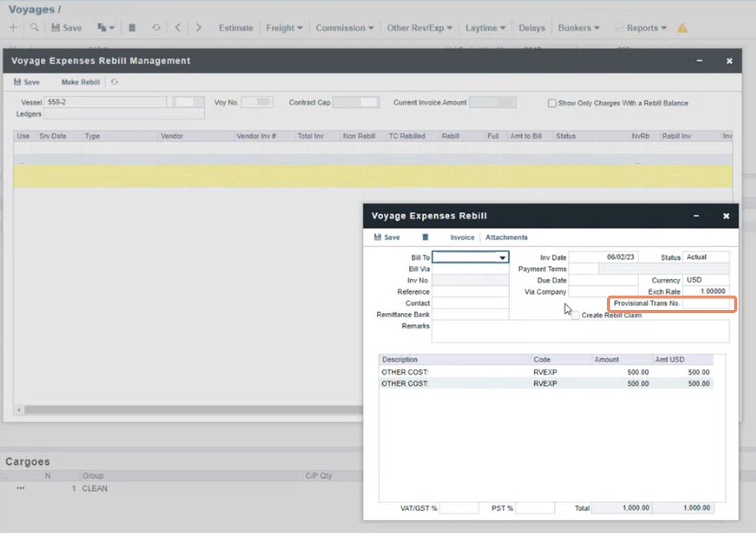Click the Make Rebill button
Image resolution: width=756 pixels, height=533 pixels.
click(x=80, y=82)
